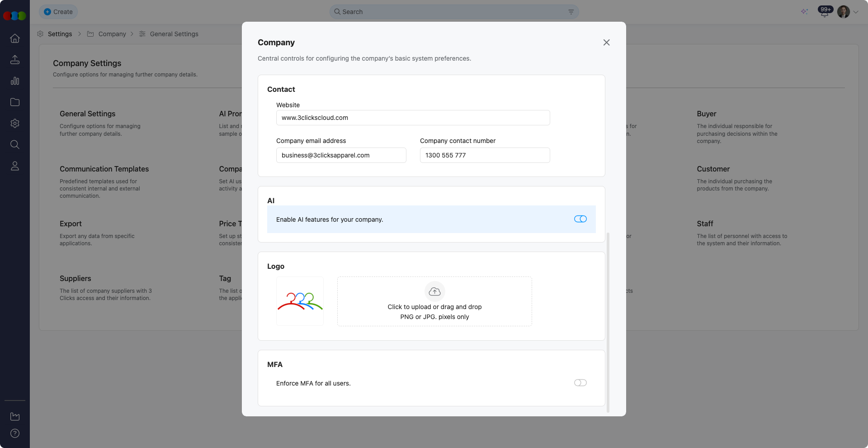Screen dimensions: 868x448
Task: Open sidebar Search
Action: tap(14, 144)
